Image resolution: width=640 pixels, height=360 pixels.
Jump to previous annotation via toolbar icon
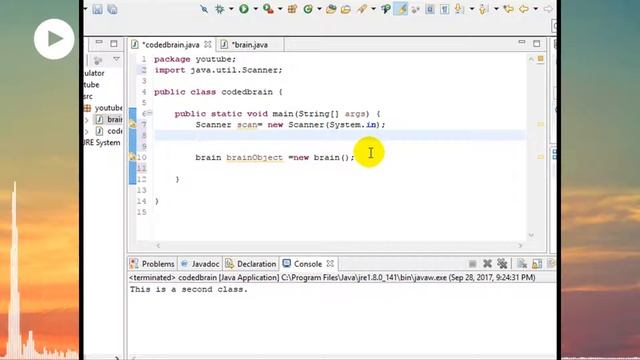click(484, 9)
